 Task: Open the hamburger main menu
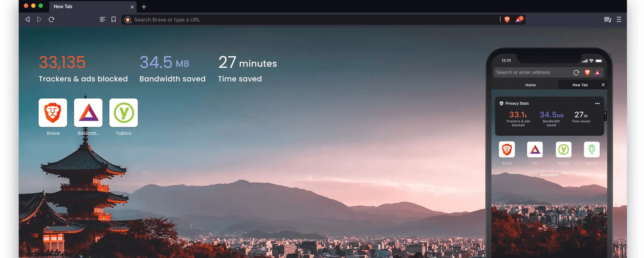point(619,19)
